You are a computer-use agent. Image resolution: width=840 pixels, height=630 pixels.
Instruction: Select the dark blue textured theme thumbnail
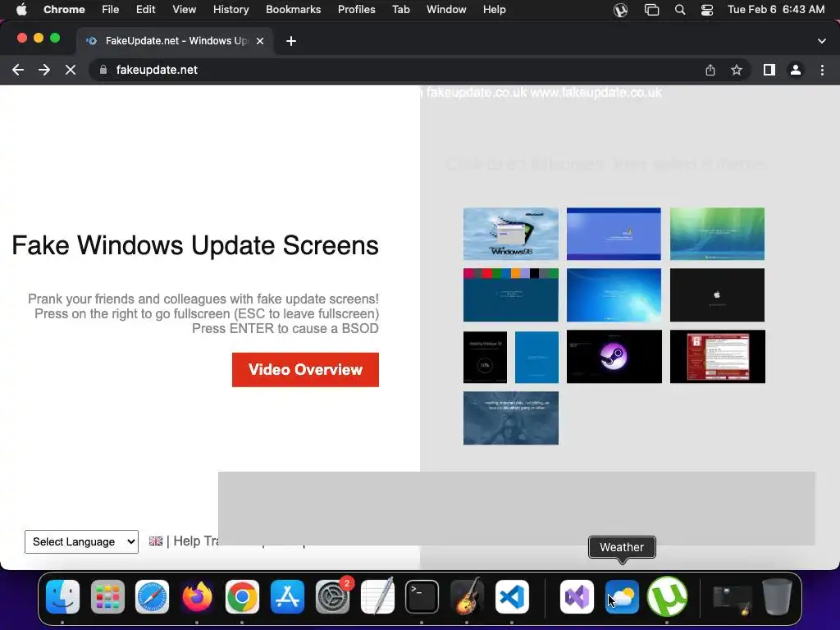pyautogui.click(x=510, y=418)
